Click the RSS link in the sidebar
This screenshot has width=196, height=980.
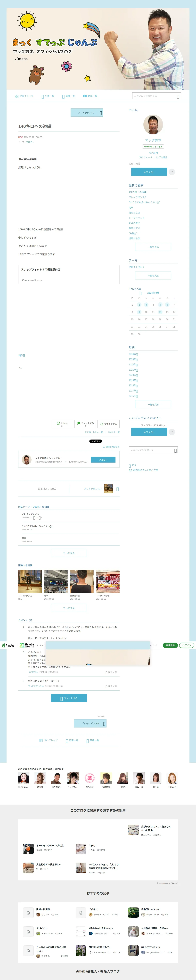(x=132, y=465)
